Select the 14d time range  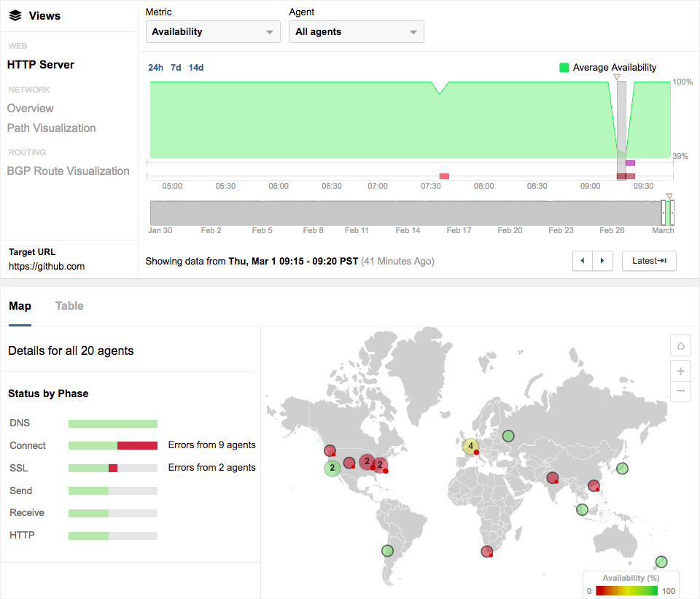pyautogui.click(x=195, y=68)
